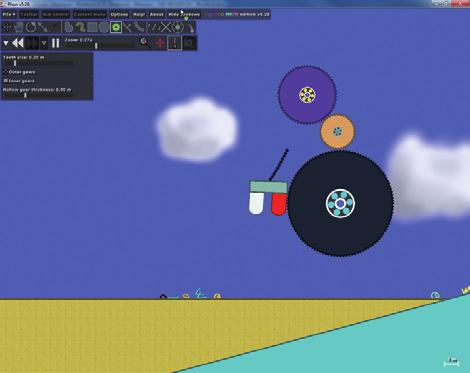The width and height of the screenshot is (470, 373).
Task: Click the magnifier zoom icon
Action: coord(144,42)
